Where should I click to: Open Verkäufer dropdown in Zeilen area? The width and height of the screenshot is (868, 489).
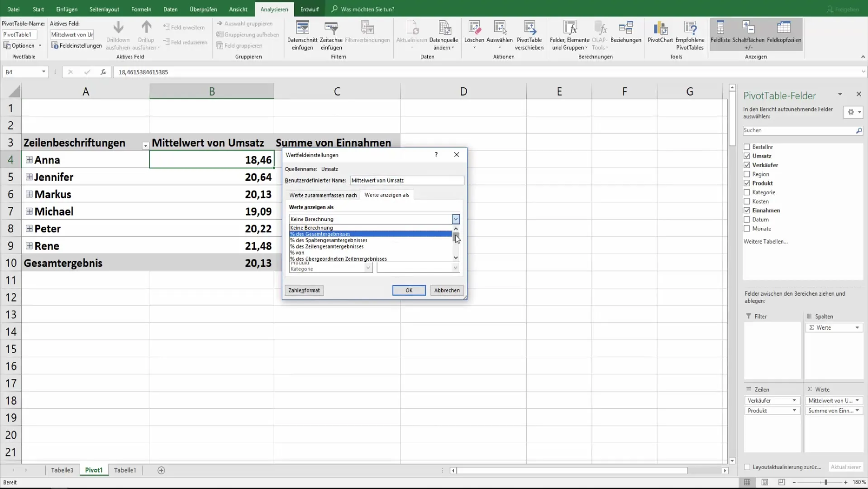[794, 401]
